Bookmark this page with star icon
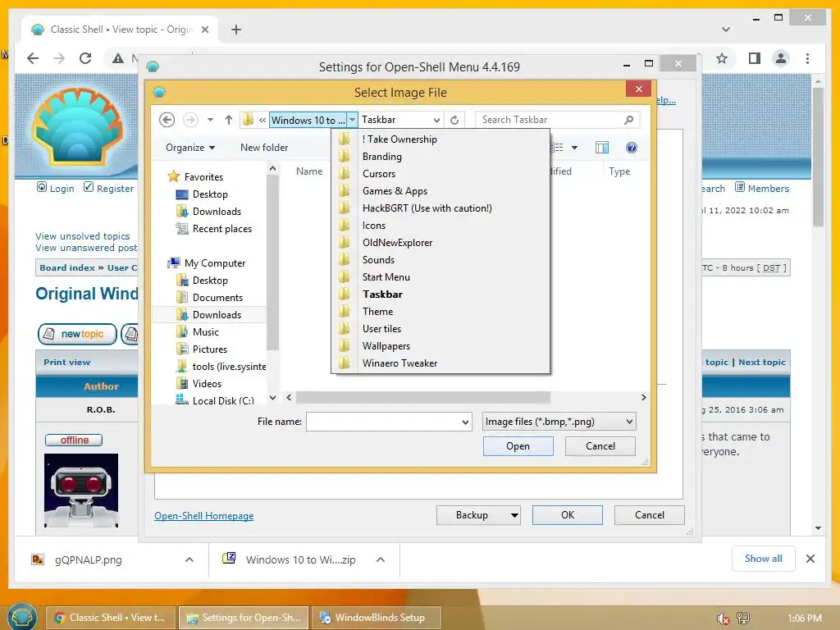Screen dimensions: 840x630 [722, 58]
